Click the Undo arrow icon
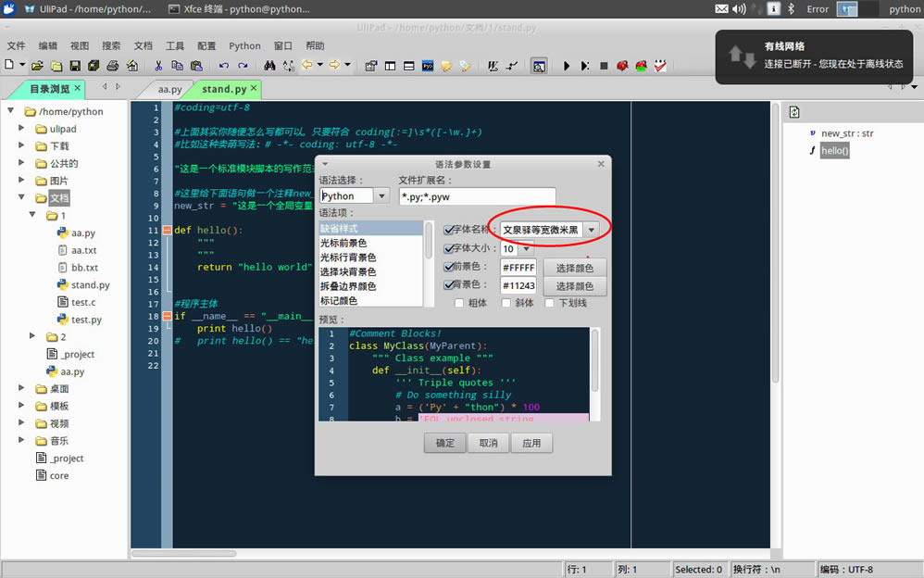Viewport: 924px width, 578px height. click(223, 66)
